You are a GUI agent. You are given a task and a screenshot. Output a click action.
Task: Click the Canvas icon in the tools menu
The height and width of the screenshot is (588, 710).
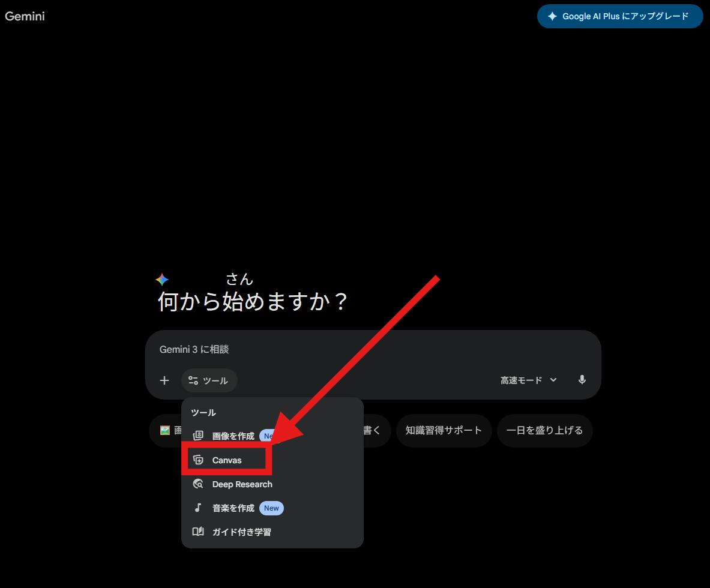point(198,460)
